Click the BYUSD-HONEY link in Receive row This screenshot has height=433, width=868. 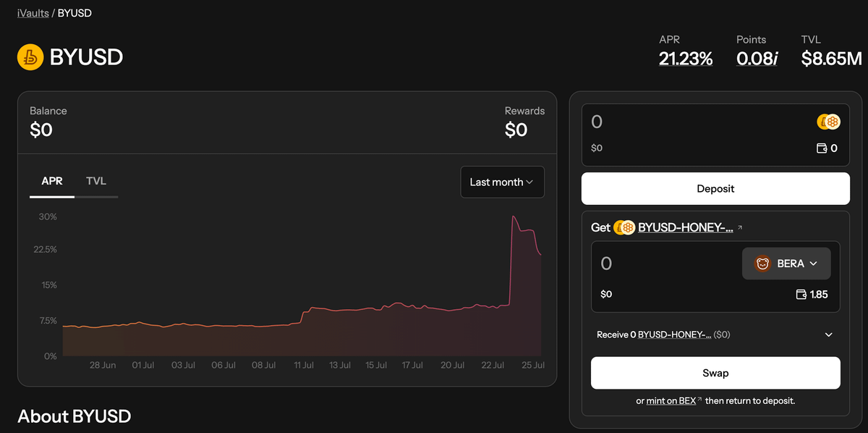coord(674,335)
